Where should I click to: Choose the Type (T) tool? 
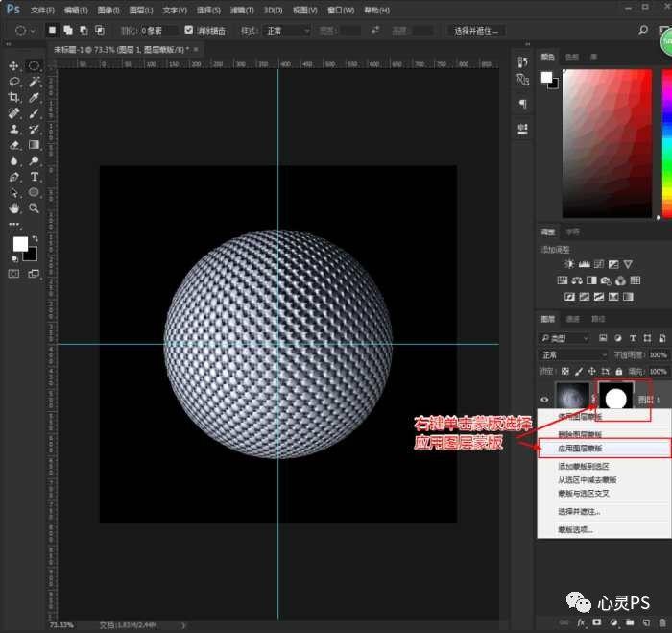(x=34, y=177)
